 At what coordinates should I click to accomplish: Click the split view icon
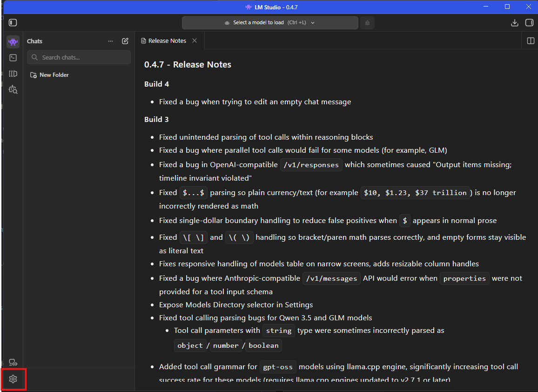coord(531,41)
